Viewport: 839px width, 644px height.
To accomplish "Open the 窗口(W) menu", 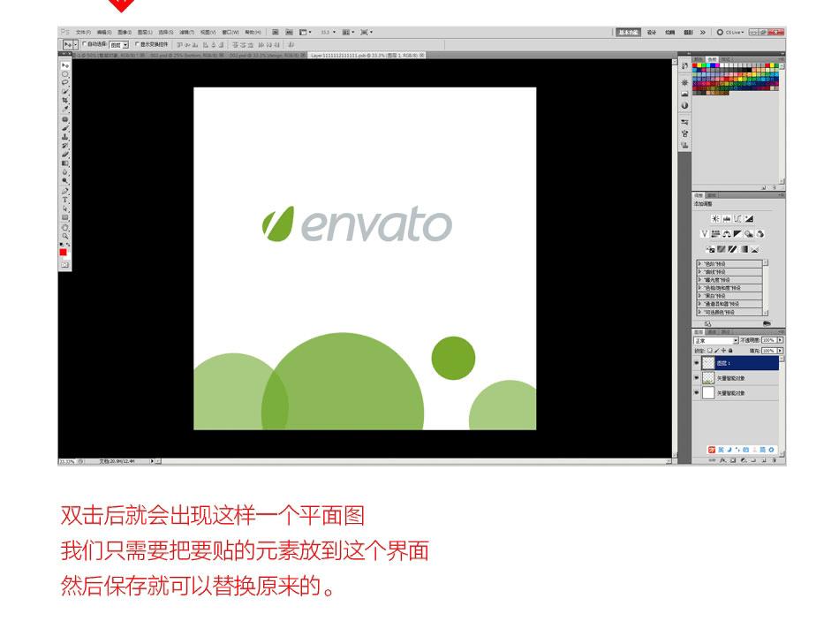I will 231,32.
